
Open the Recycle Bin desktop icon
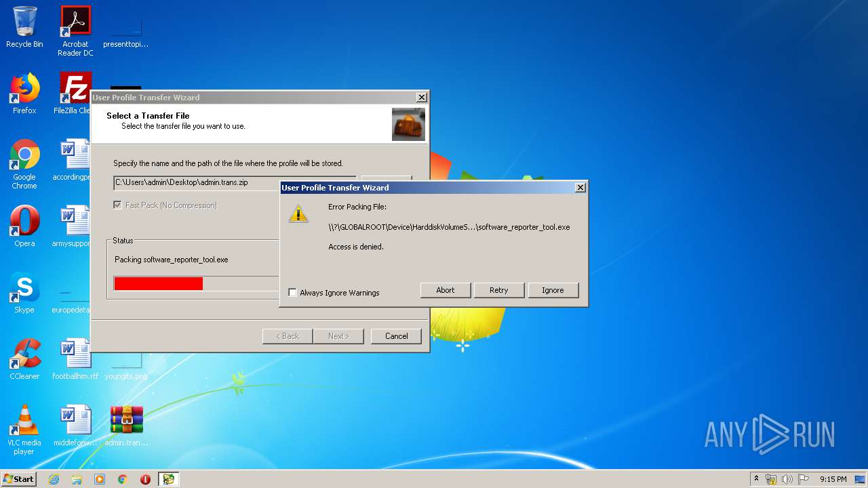(24, 27)
